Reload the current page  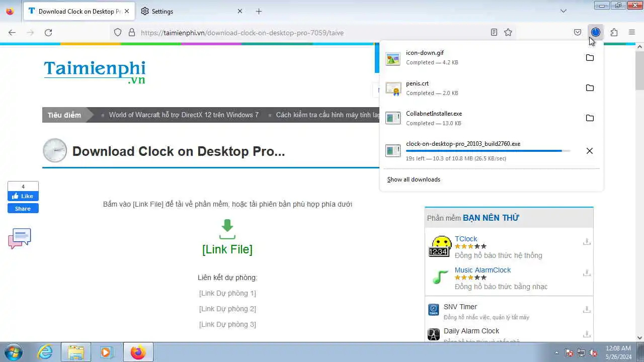(x=48, y=32)
